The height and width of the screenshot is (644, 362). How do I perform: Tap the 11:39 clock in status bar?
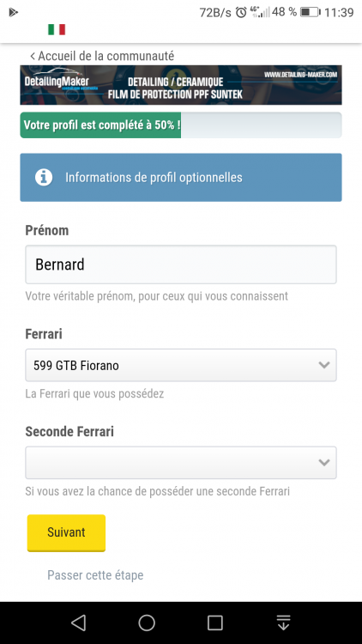click(339, 12)
